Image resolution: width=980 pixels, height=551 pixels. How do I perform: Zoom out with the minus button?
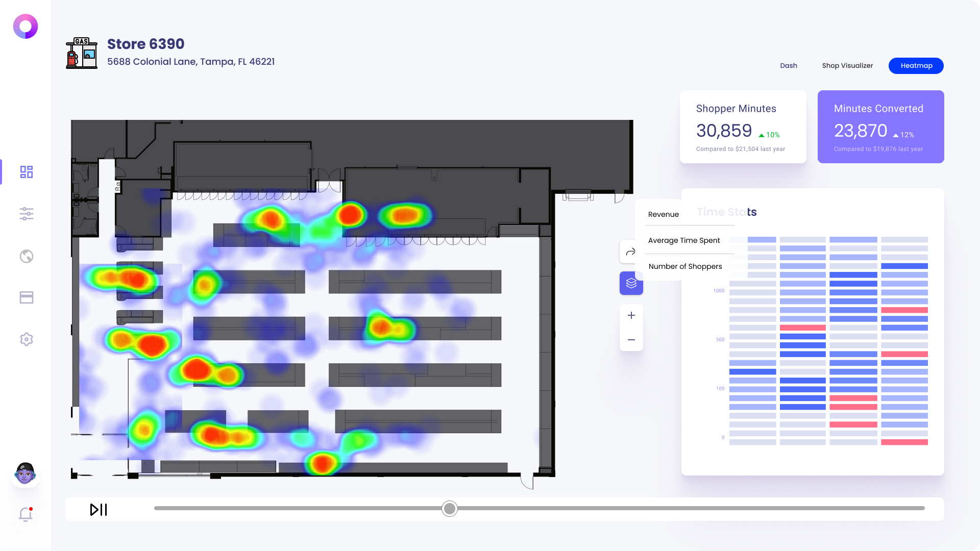pos(631,340)
